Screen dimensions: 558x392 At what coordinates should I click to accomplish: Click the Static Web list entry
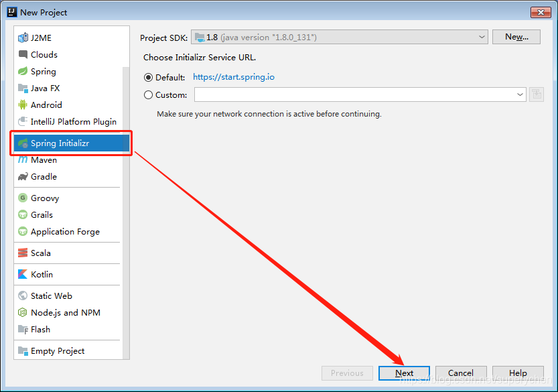click(x=68, y=296)
